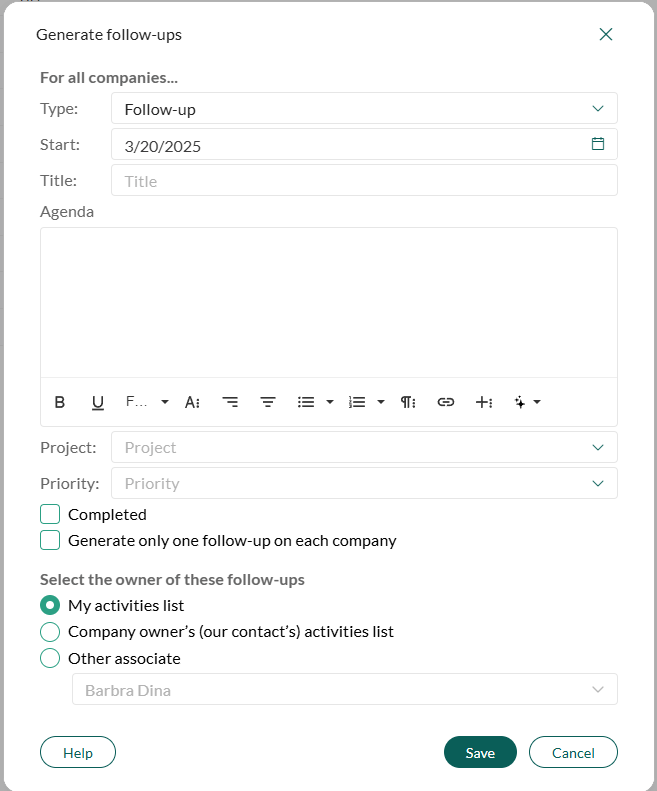Insert a numbered list
Image resolution: width=657 pixels, height=791 pixels.
[357, 402]
